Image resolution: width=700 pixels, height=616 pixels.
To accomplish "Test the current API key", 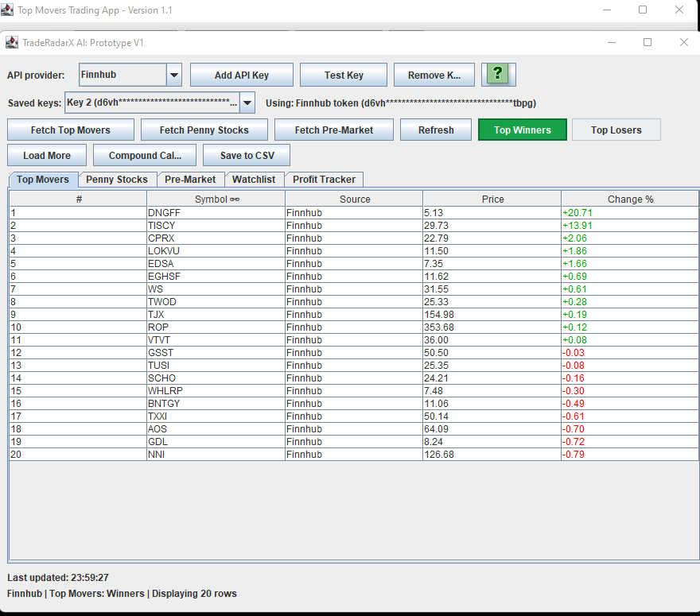I will pos(343,74).
